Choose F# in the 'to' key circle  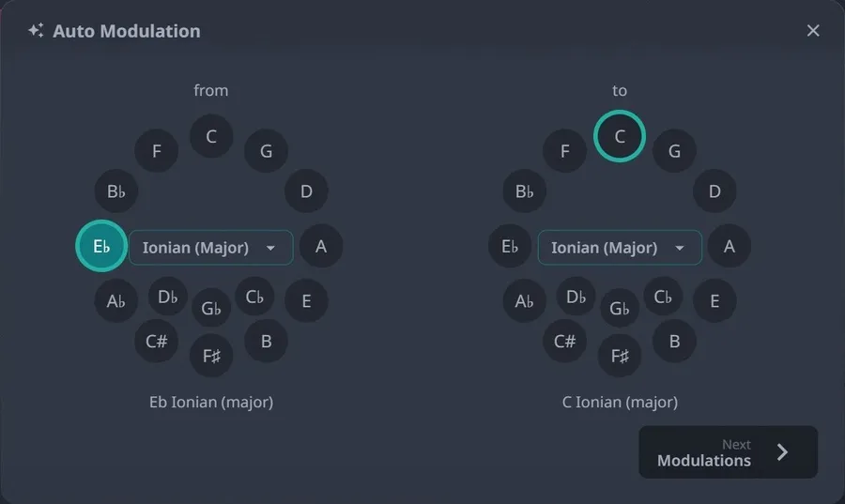[x=620, y=356]
